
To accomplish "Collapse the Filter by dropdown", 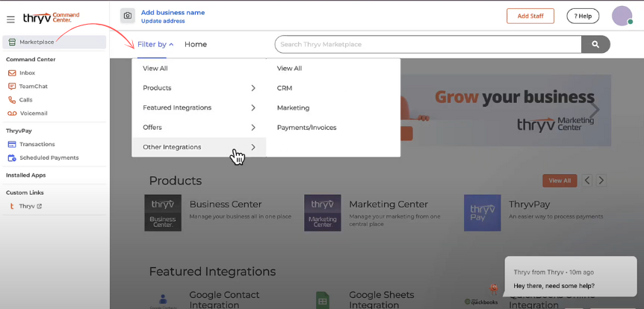I will [155, 44].
